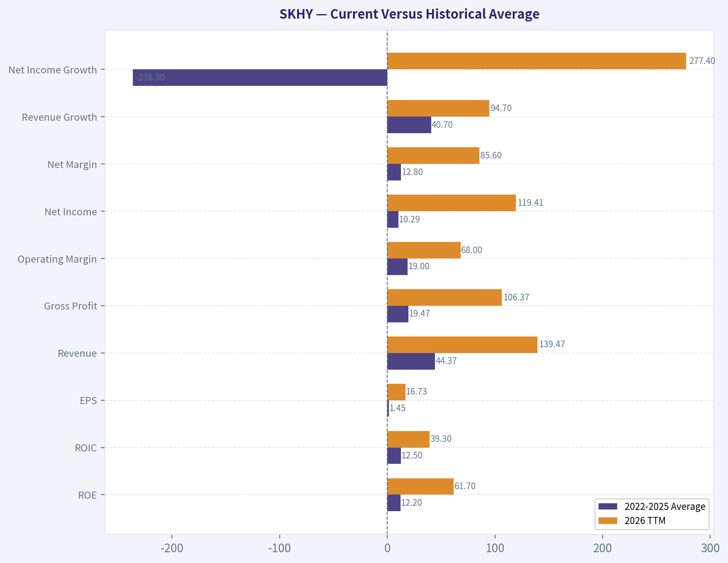The image size is (728, 563).
Task: Click the orange legend swatch for 2026 TTM
Action: (608, 521)
